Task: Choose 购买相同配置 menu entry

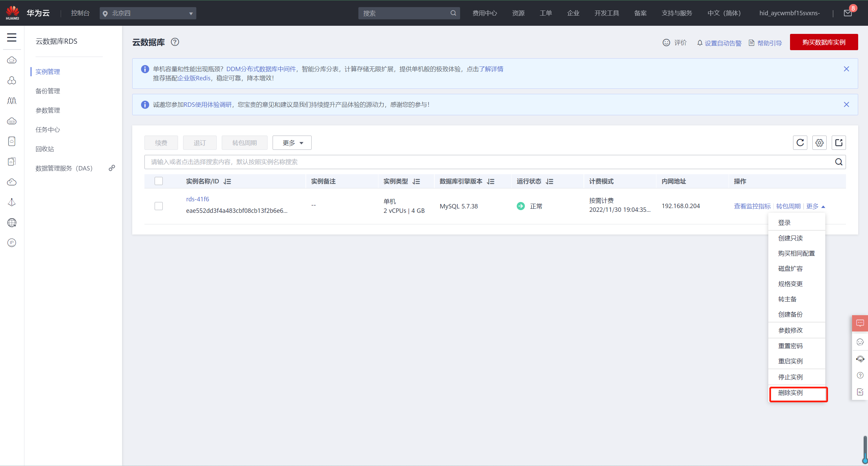Action: click(x=797, y=254)
